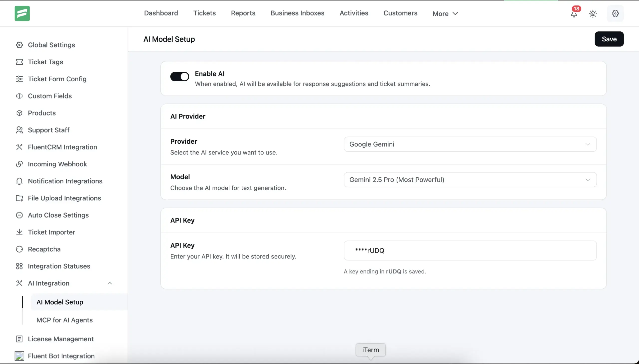
Task: Go to the Dashboard tab
Action: click(161, 13)
